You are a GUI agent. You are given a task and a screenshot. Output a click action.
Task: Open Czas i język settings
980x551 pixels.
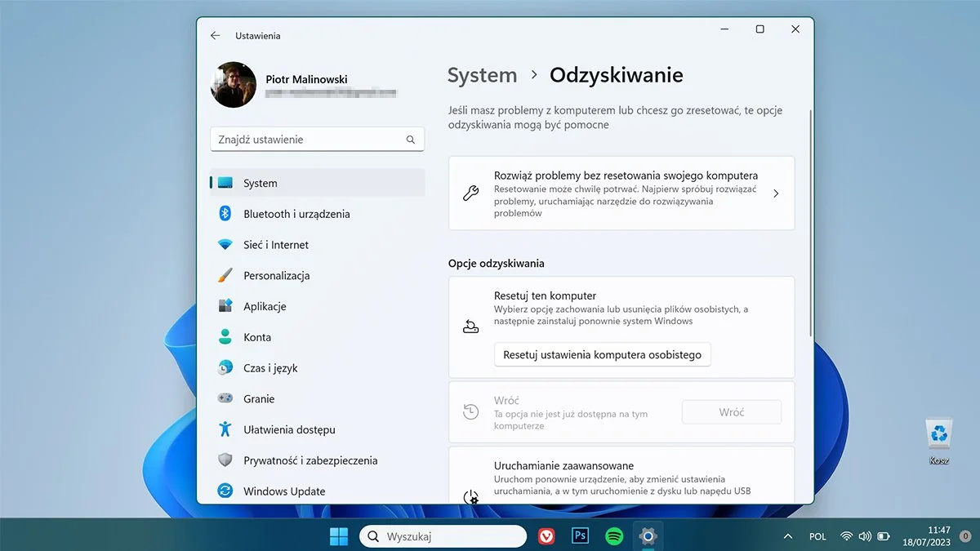pos(269,367)
